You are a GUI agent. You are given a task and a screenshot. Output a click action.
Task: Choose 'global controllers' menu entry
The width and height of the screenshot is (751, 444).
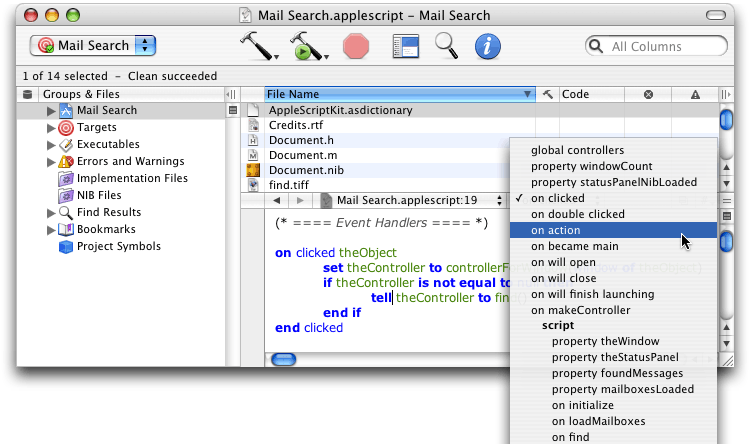[614, 150]
